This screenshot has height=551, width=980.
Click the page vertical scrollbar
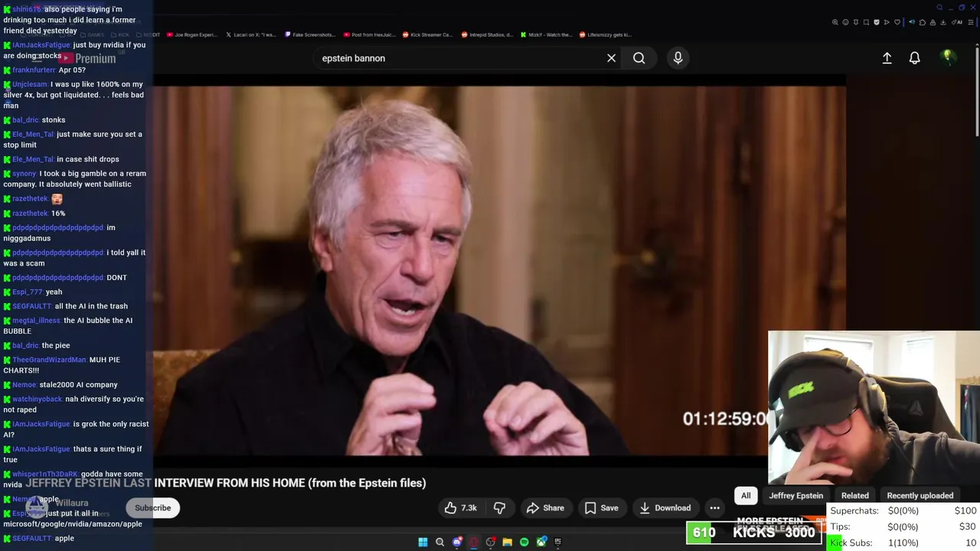pyautogui.click(x=975, y=92)
